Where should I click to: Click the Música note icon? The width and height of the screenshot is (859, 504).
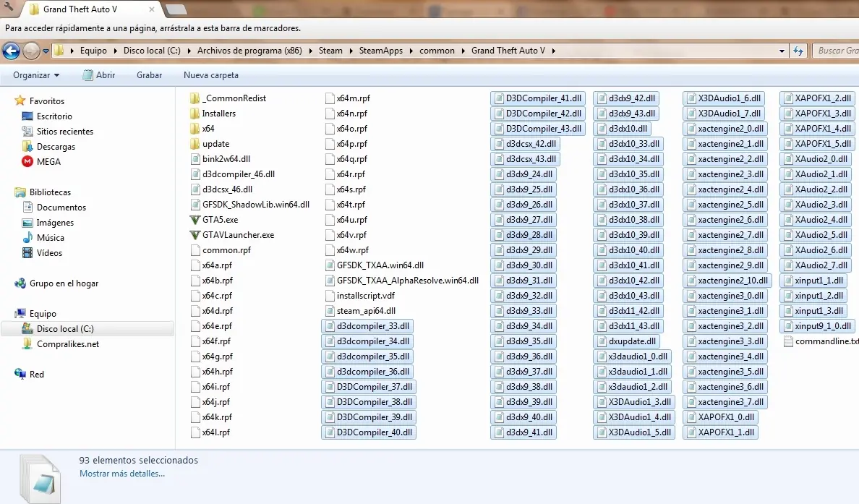point(27,238)
